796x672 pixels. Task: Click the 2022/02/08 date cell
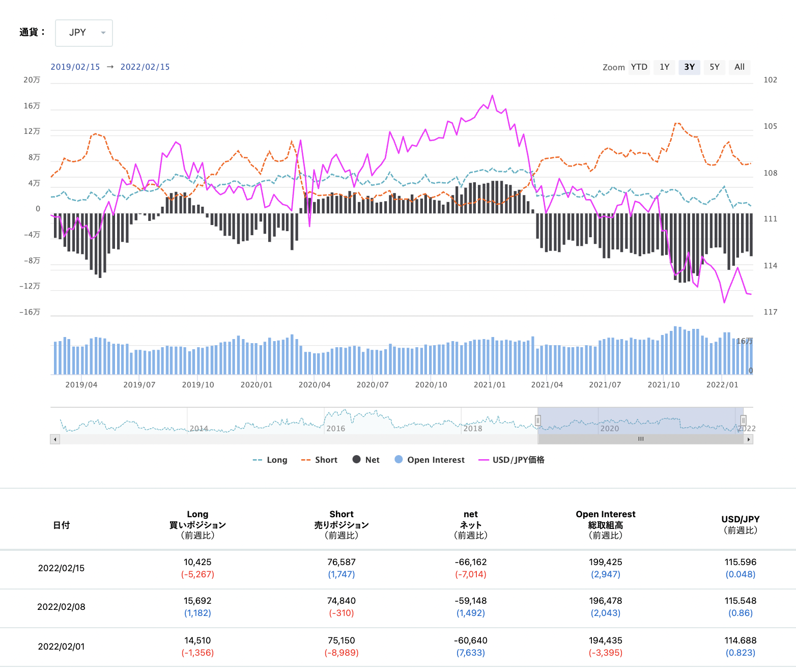tap(62, 607)
